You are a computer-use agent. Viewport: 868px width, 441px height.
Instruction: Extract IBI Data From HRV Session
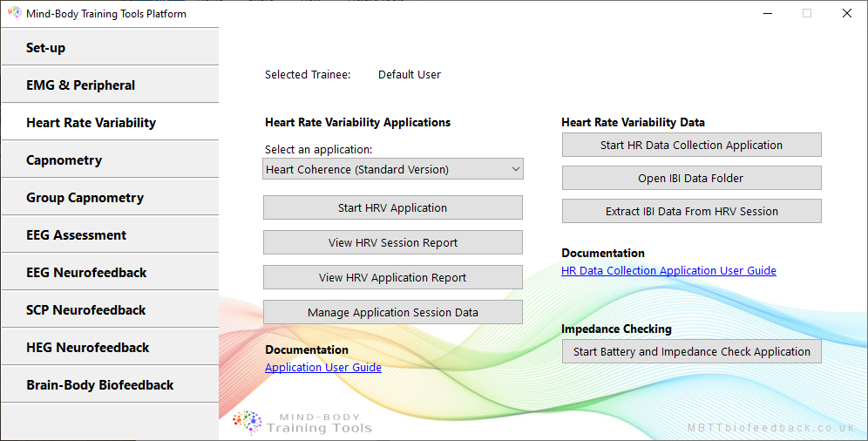pyautogui.click(x=691, y=212)
